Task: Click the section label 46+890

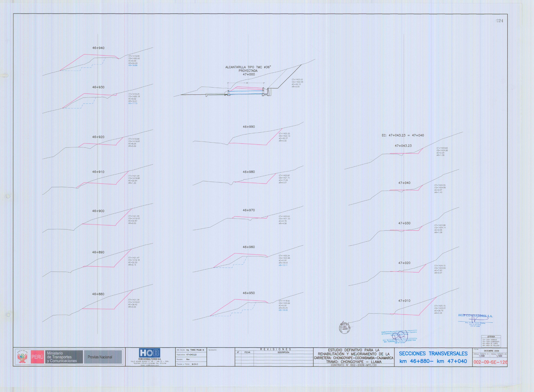Action: click(x=98, y=252)
